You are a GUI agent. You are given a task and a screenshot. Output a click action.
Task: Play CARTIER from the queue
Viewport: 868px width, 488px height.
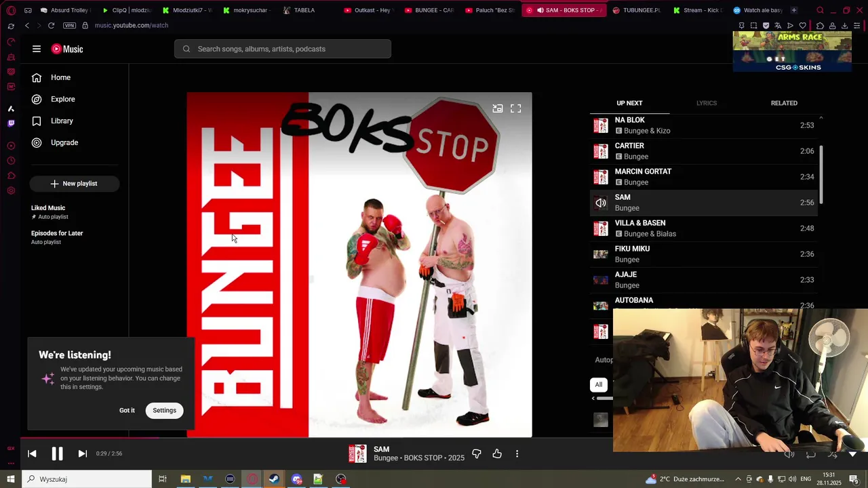(x=704, y=151)
